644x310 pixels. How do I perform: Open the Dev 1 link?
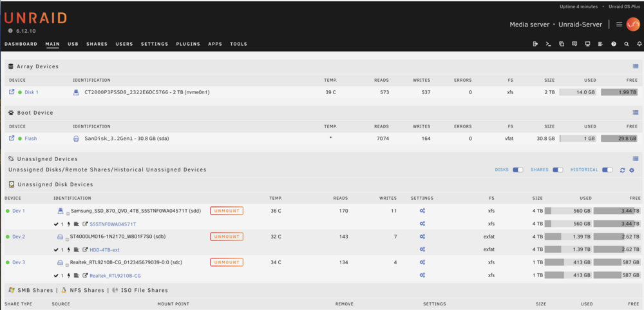19,211
